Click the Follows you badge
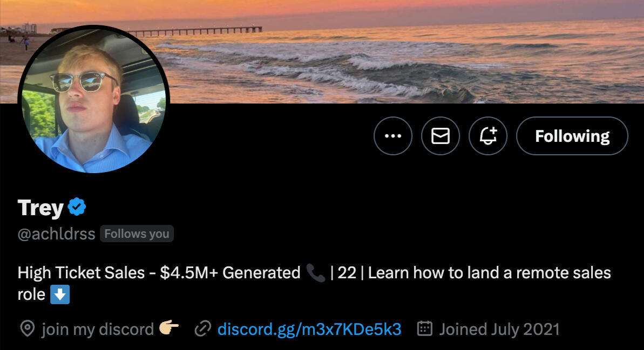Image resolution: width=644 pixels, height=350 pixels. (137, 234)
